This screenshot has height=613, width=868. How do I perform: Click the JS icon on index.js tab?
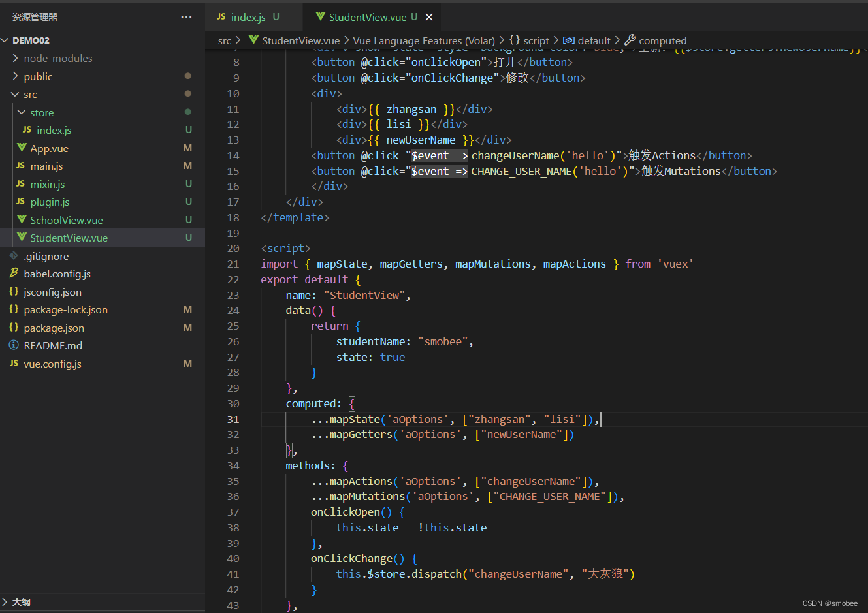[x=221, y=16]
